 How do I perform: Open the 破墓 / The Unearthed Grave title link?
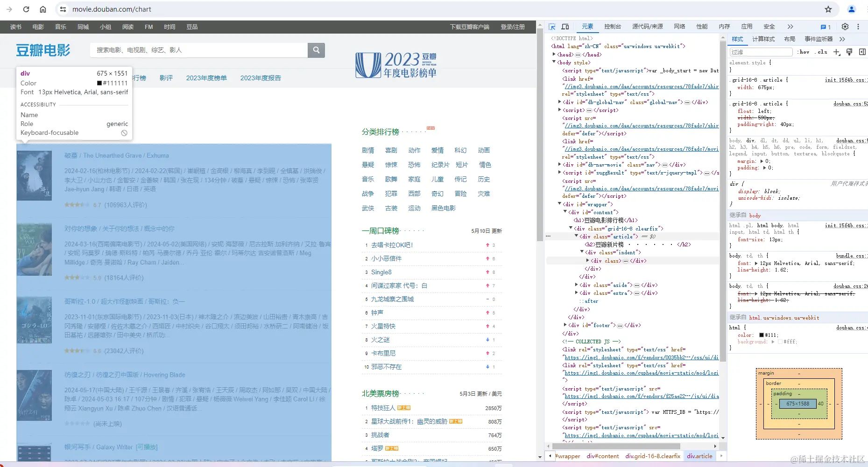pos(117,155)
